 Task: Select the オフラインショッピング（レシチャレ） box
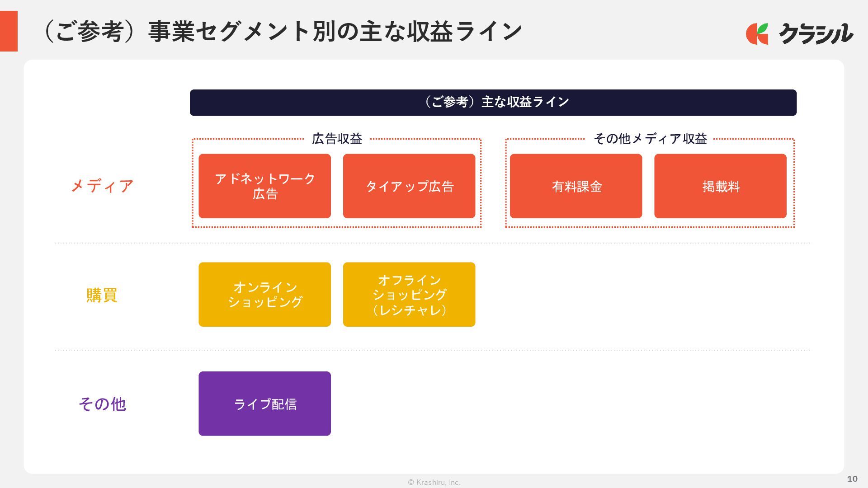coord(409,295)
